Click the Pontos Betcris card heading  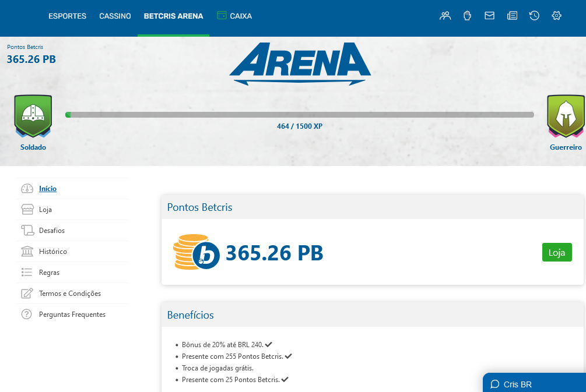click(199, 207)
